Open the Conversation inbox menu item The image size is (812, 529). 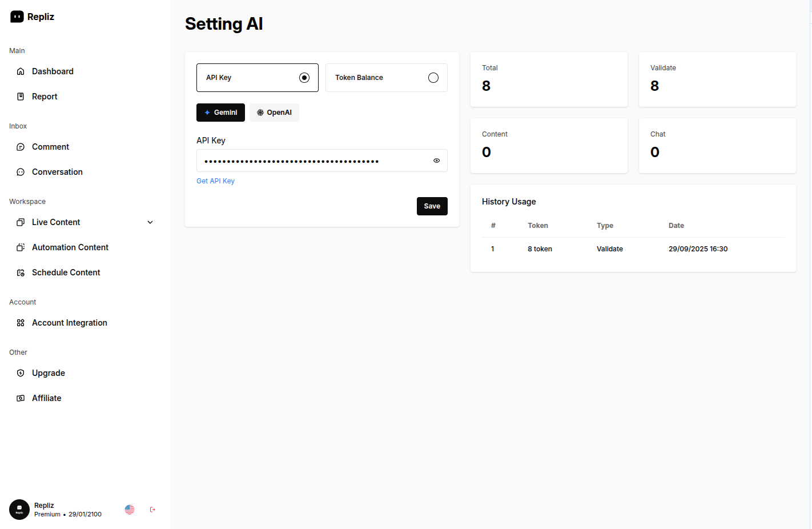pos(57,172)
